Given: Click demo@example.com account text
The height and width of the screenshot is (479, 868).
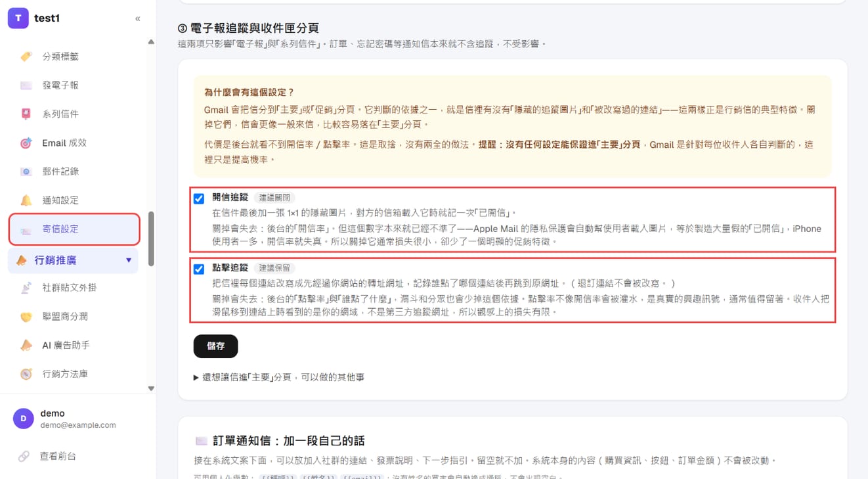Looking at the screenshot, I should [78, 425].
